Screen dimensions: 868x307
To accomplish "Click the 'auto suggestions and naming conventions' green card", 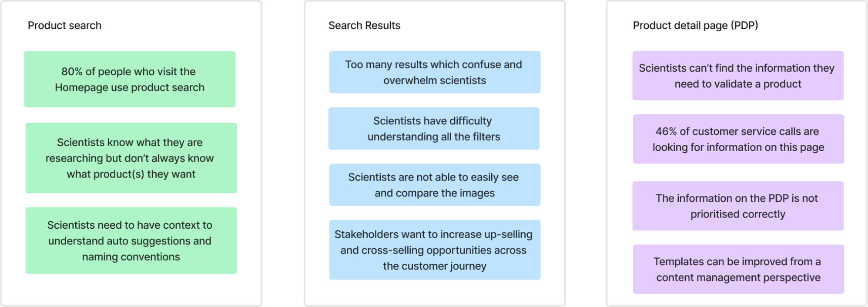I will [131, 240].
